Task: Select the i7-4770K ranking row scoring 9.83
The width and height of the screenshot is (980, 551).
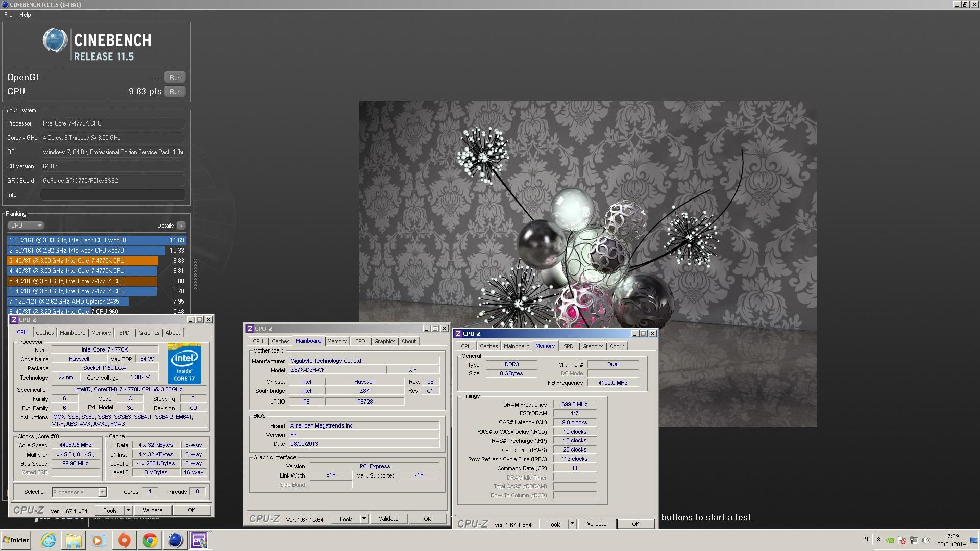Action: point(96,261)
